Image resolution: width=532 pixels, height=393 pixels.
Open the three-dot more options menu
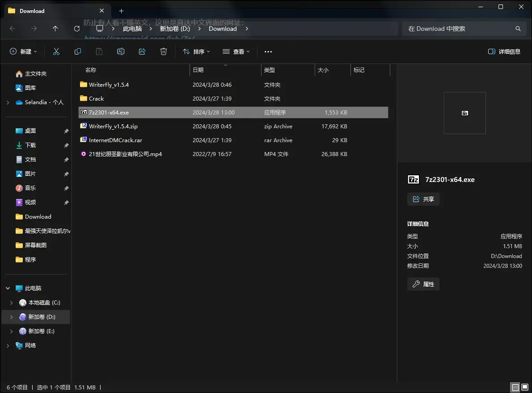[x=268, y=51]
